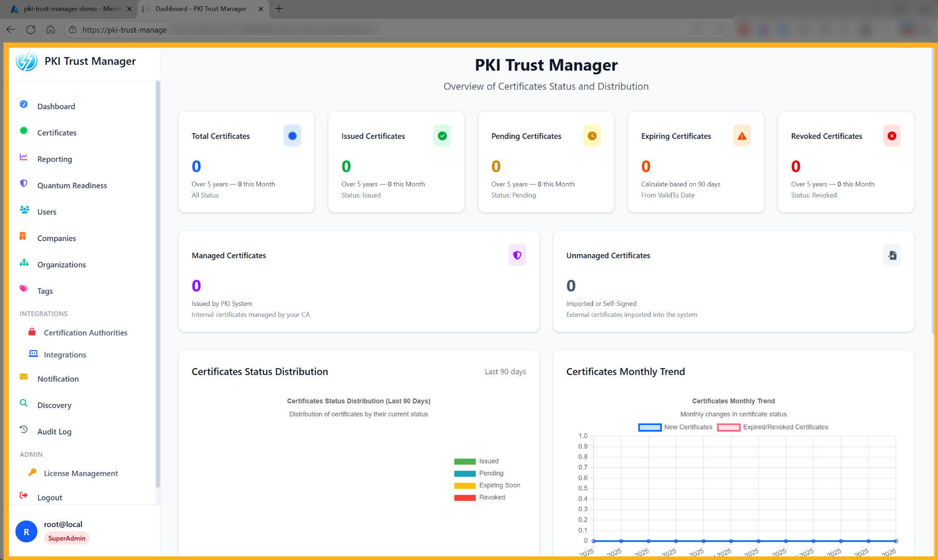Select the Users sidebar icon
938x560 pixels.
[x=24, y=212]
